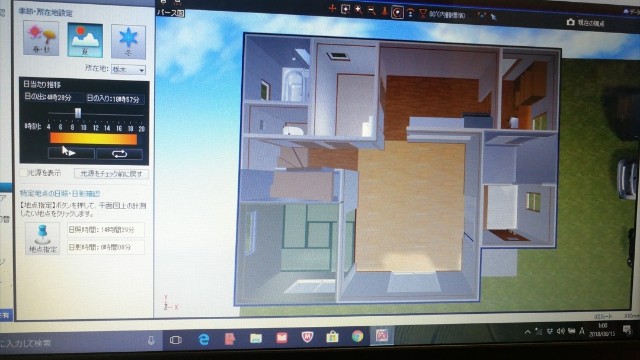
Task: Toggle loop playback of sunlight animation
Action: coord(119,154)
